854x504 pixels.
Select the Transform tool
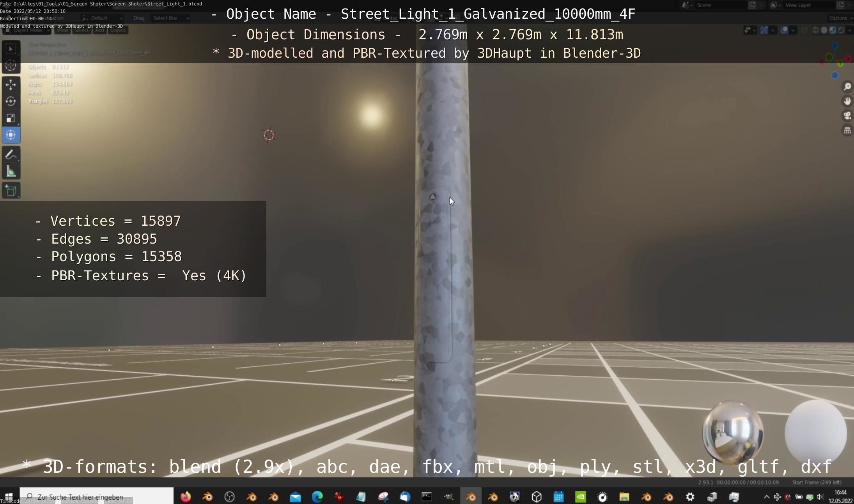click(11, 135)
